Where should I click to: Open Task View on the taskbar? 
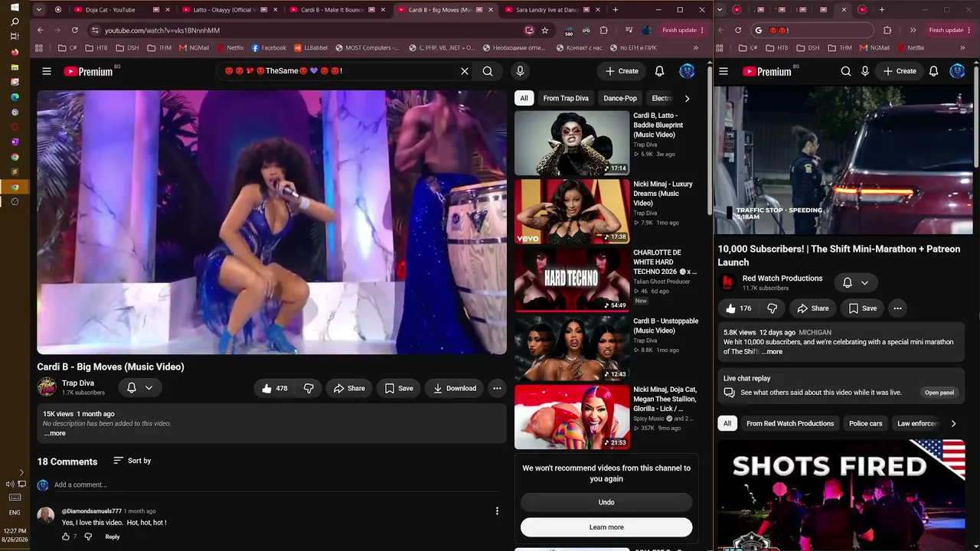[15, 37]
